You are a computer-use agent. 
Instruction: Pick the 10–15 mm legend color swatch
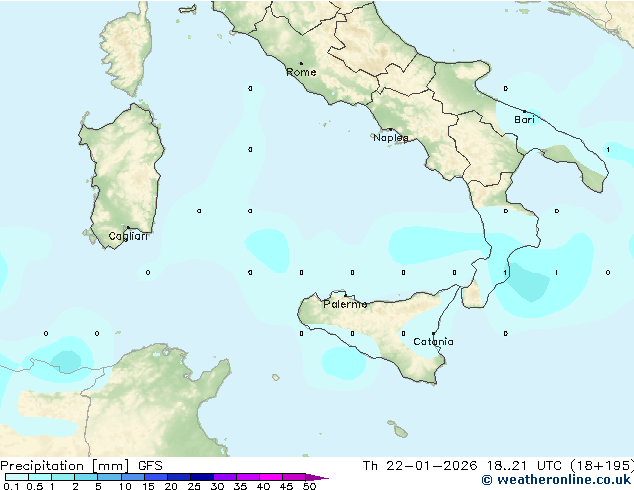pos(132,477)
